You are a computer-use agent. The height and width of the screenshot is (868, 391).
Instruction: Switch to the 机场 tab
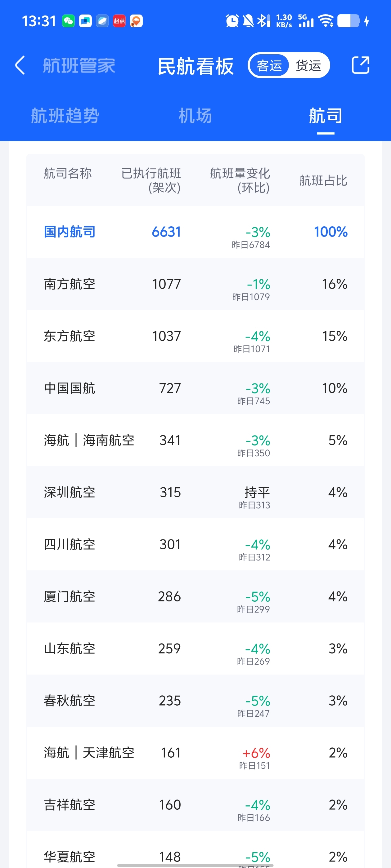[x=195, y=116]
